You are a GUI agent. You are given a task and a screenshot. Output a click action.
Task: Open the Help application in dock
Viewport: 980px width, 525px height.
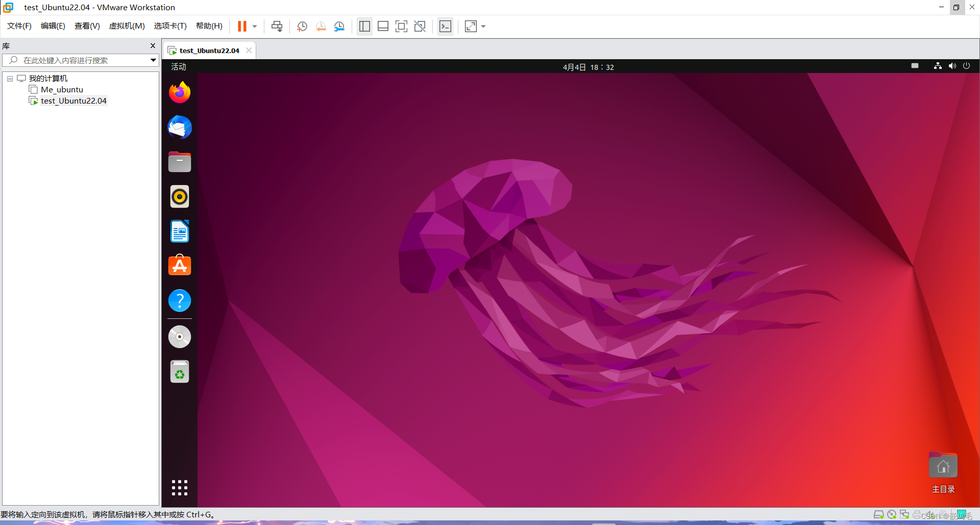pos(180,301)
